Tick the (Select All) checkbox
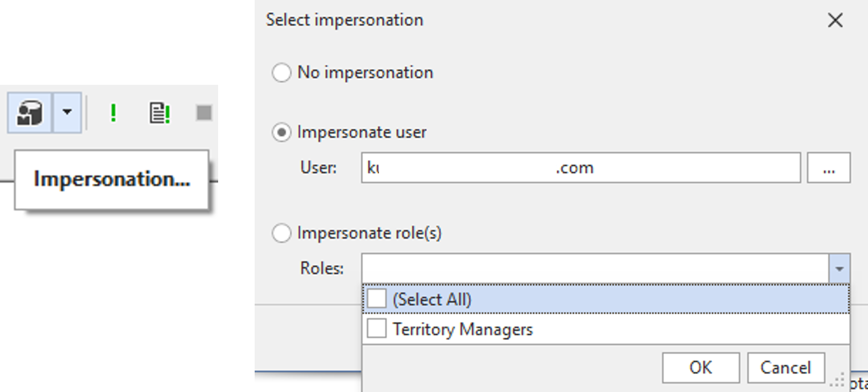 377,299
